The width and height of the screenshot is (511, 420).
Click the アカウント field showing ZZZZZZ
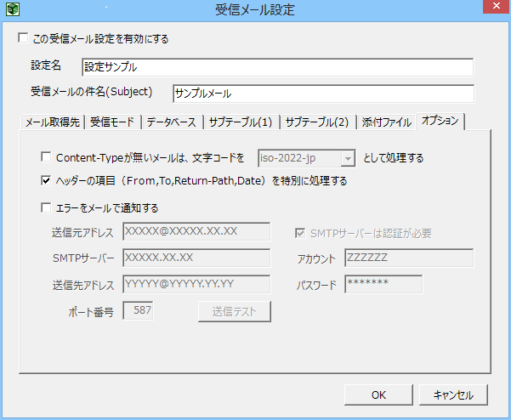pos(409,258)
